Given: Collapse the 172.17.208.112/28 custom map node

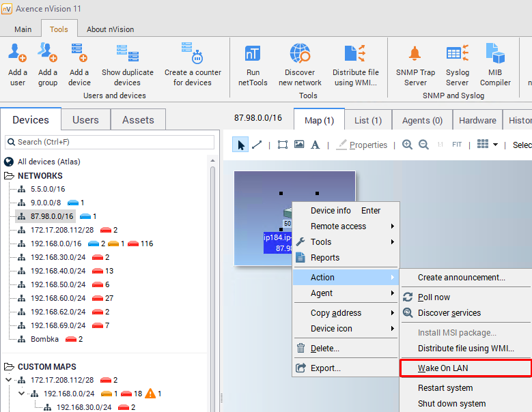Looking at the screenshot, I should click(9, 380).
